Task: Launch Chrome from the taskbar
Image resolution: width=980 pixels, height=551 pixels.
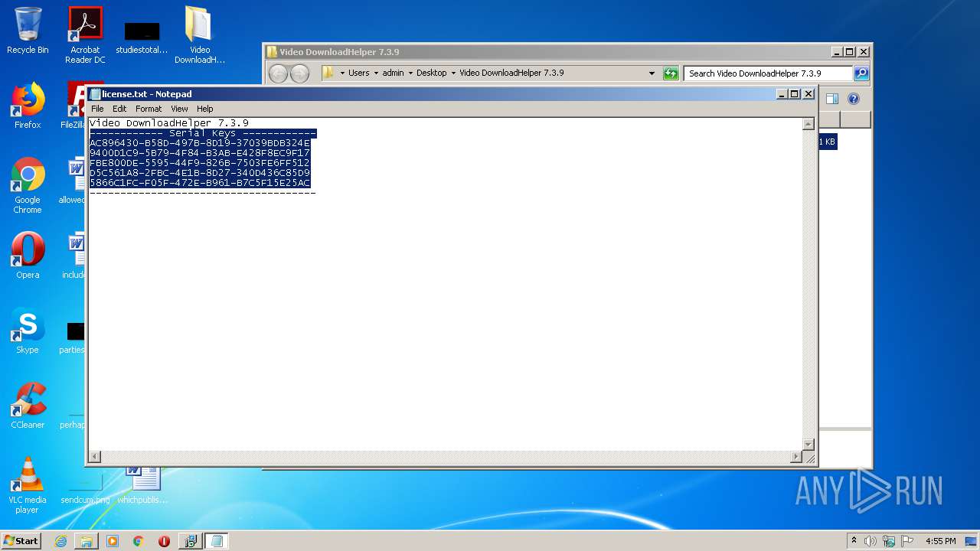Action: [139, 541]
